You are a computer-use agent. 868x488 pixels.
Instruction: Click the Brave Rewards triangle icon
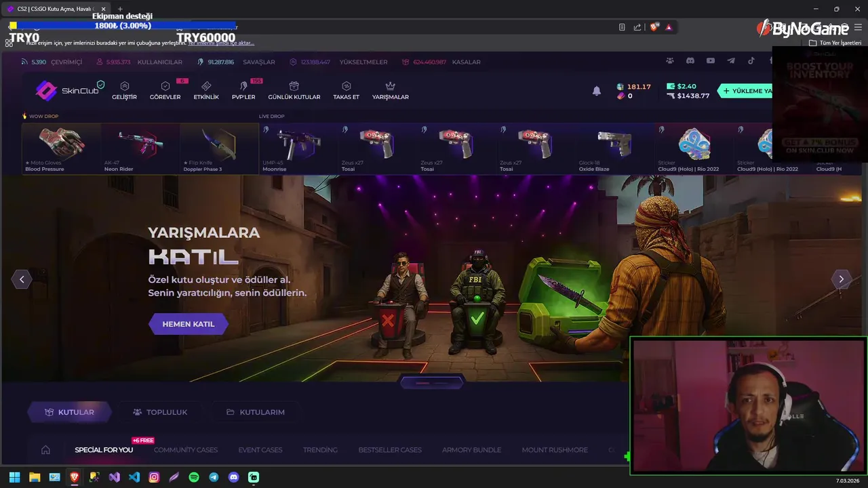coord(669,27)
